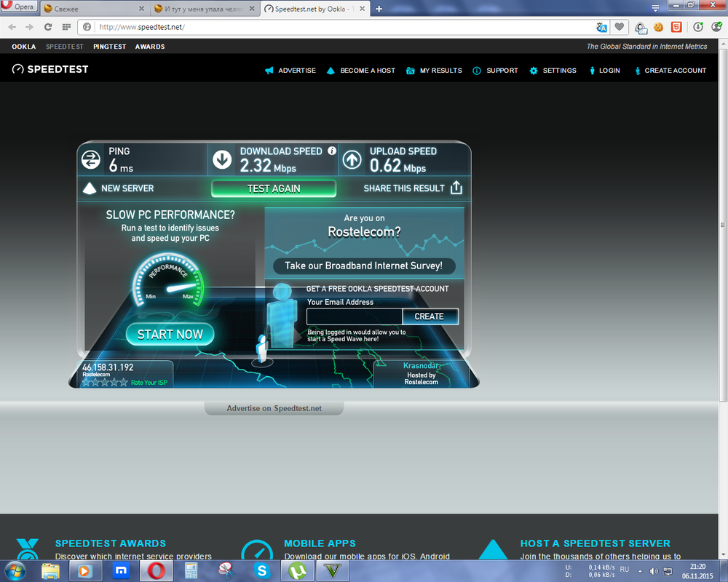
Task: Open the HTML5 extension icon
Action: pyautogui.click(x=676, y=28)
